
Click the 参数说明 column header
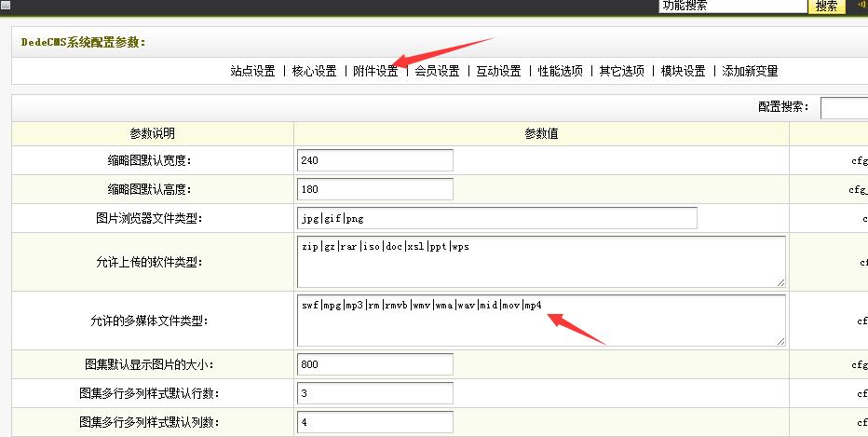coord(152,133)
